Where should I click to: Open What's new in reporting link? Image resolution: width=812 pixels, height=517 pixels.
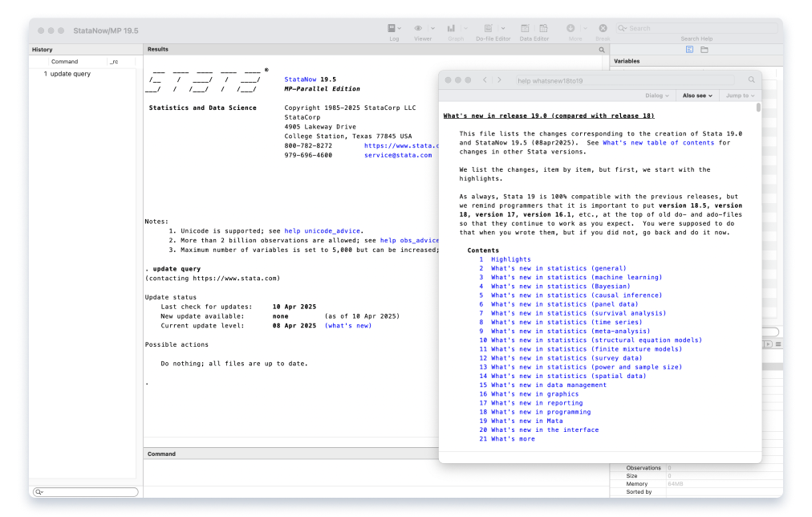[537, 403]
